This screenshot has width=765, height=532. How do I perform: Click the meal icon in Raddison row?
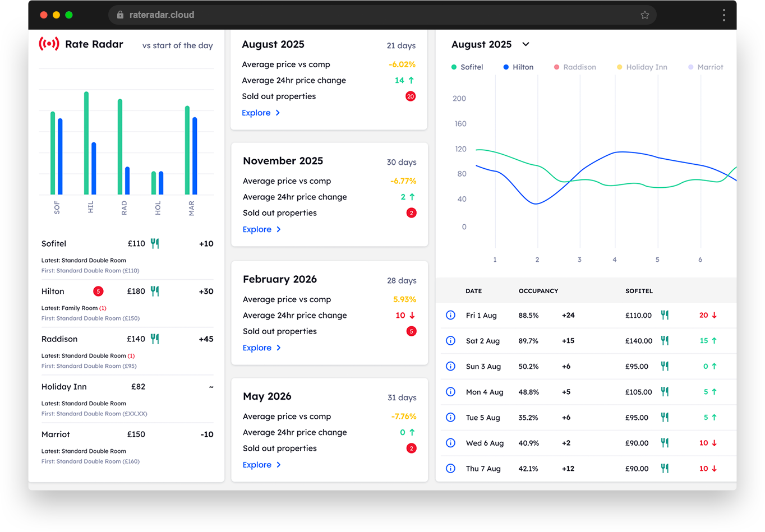pos(155,339)
